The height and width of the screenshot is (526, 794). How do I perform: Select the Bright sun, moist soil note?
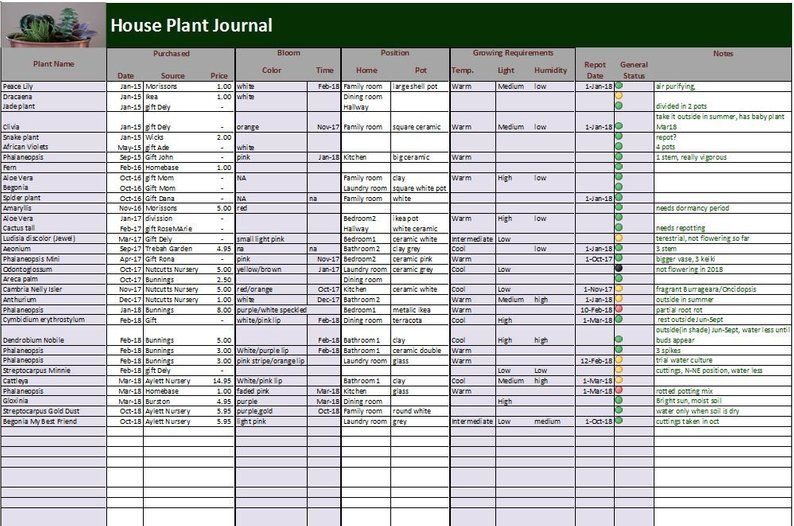pyautogui.click(x=689, y=401)
